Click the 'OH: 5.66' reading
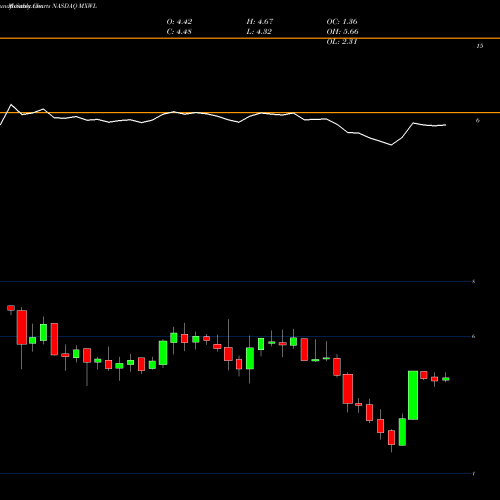This screenshot has height=500, width=500. pyautogui.click(x=342, y=32)
